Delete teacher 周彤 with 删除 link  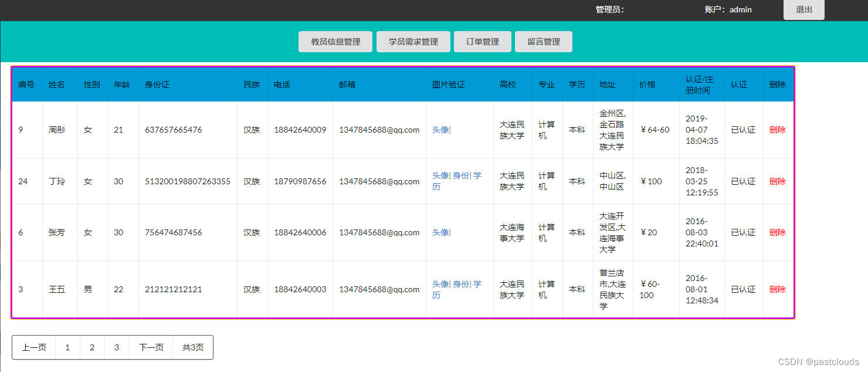click(x=777, y=129)
